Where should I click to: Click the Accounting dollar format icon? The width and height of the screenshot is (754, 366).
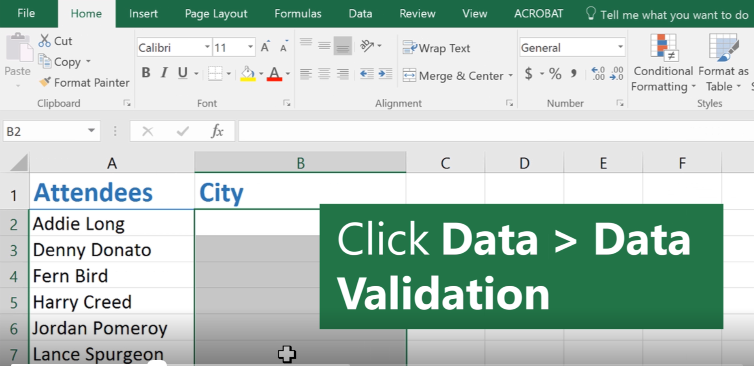(528, 74)
